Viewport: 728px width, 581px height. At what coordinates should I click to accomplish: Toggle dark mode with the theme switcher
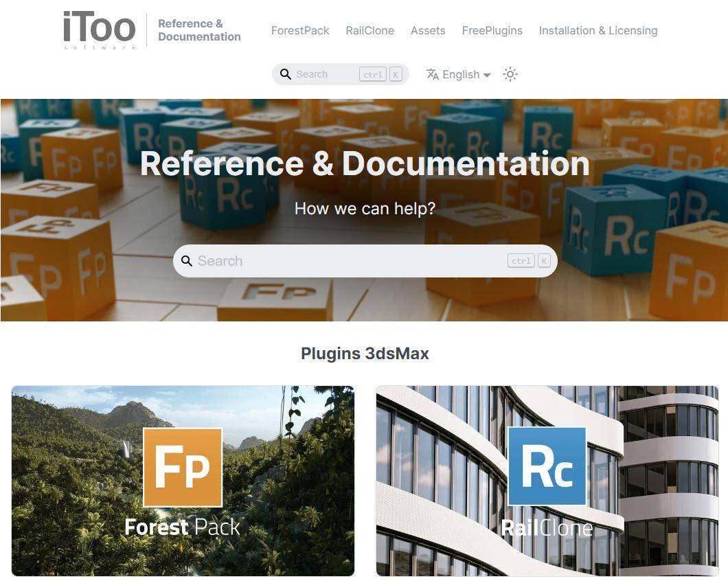[510, 74]
